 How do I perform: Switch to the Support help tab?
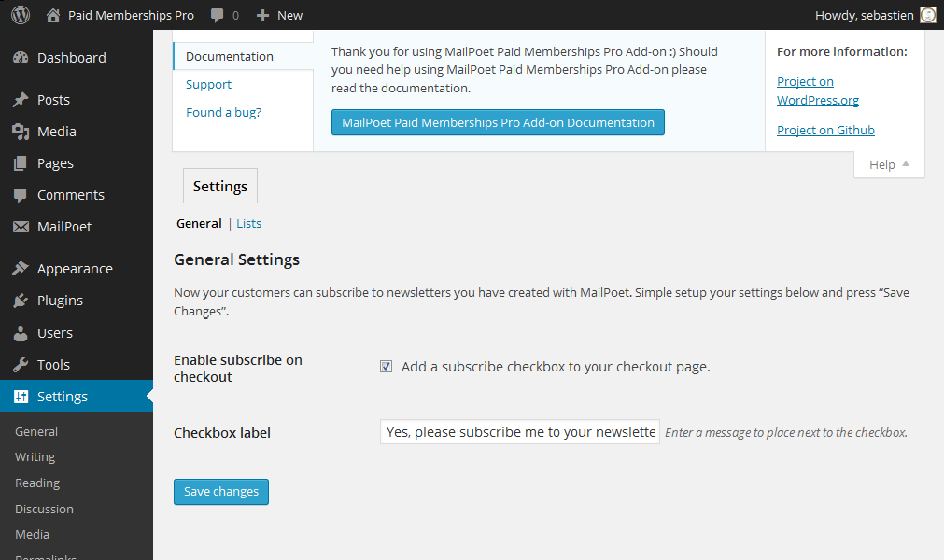pyautogui.click(x=208, y=84)
